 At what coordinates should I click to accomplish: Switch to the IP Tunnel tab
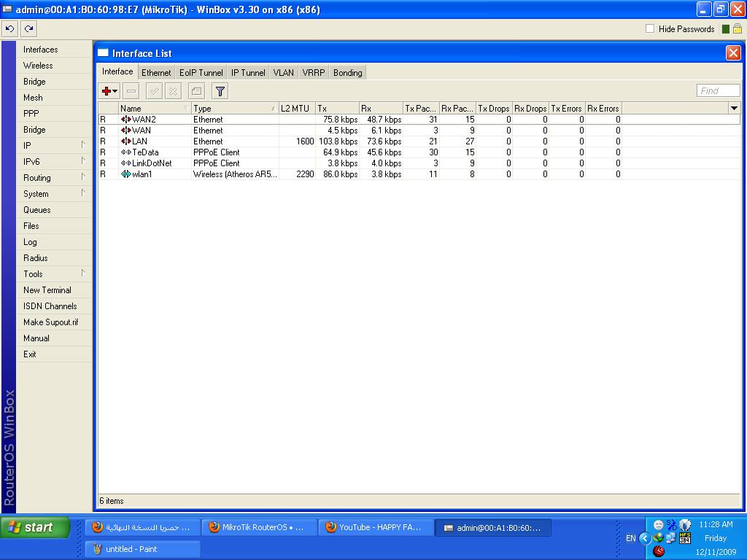click(x=248, y=73)
